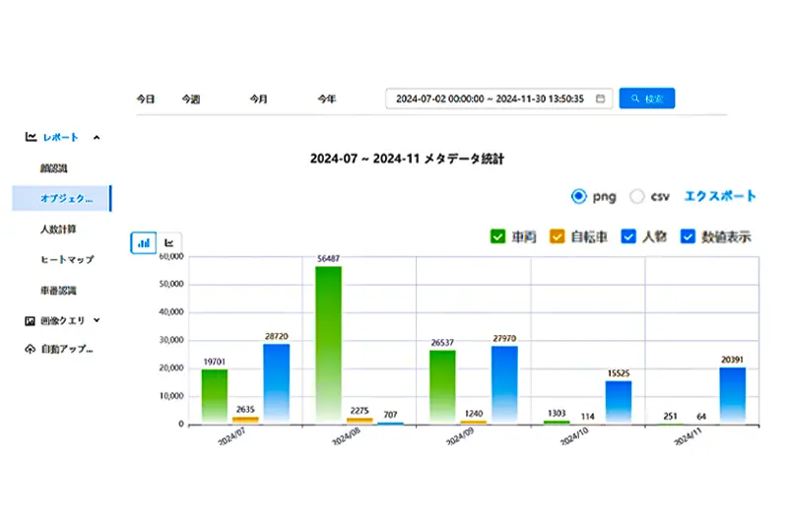Click calendar icon in date range field

600,99
